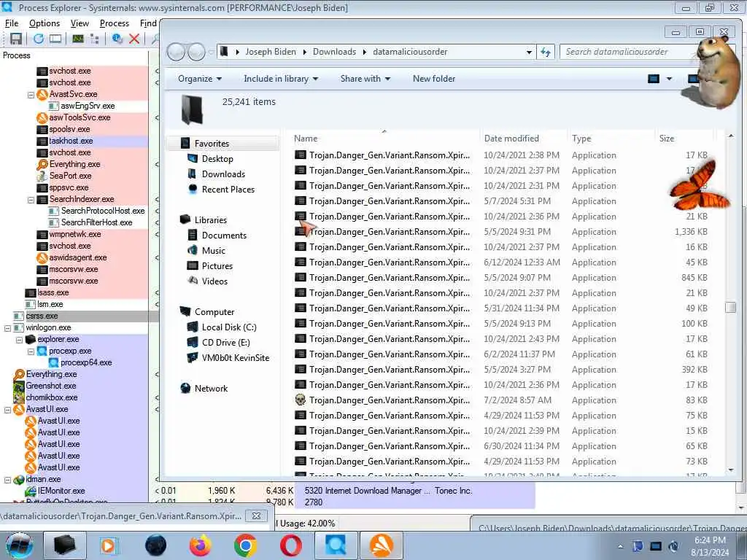
Task: Open Opera from the taskbar
Action: tap(290, 545)
